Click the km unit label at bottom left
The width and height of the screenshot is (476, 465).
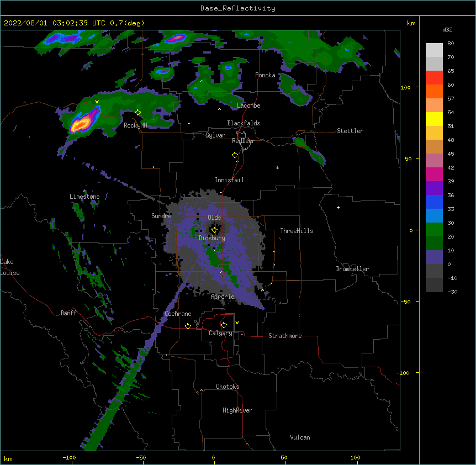[x=8, y=459]
